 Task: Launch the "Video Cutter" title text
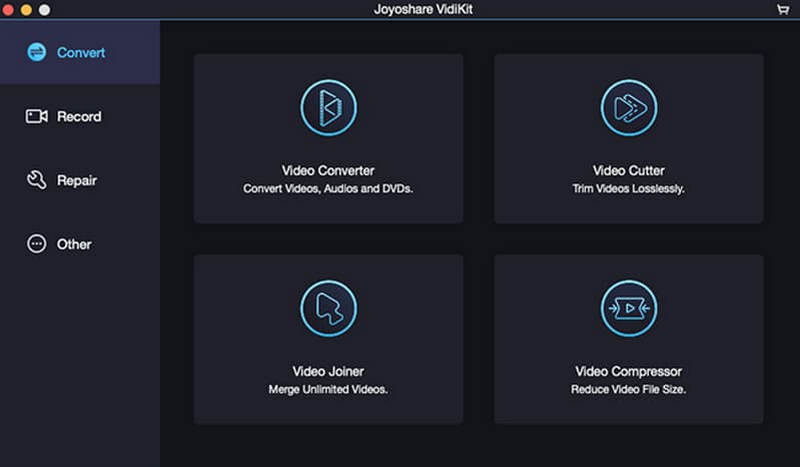(x=628, y=171)
